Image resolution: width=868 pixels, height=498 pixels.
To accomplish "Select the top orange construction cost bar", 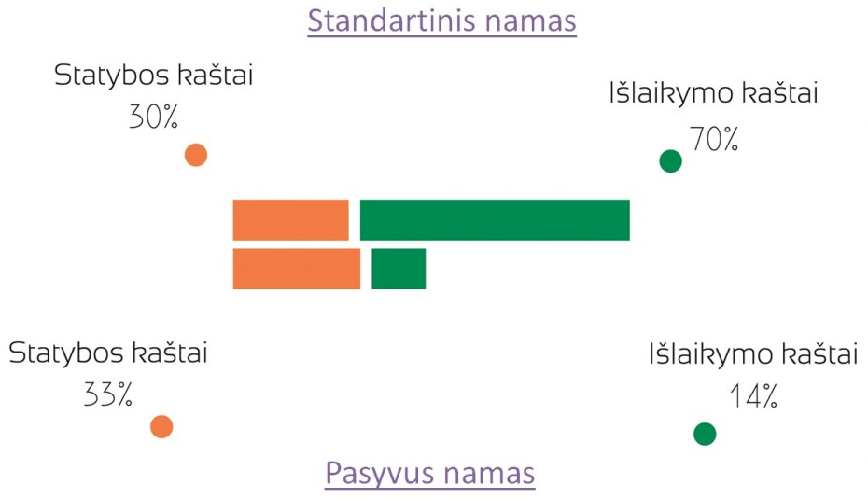I will pyautogui.click(x=290, y=220).
